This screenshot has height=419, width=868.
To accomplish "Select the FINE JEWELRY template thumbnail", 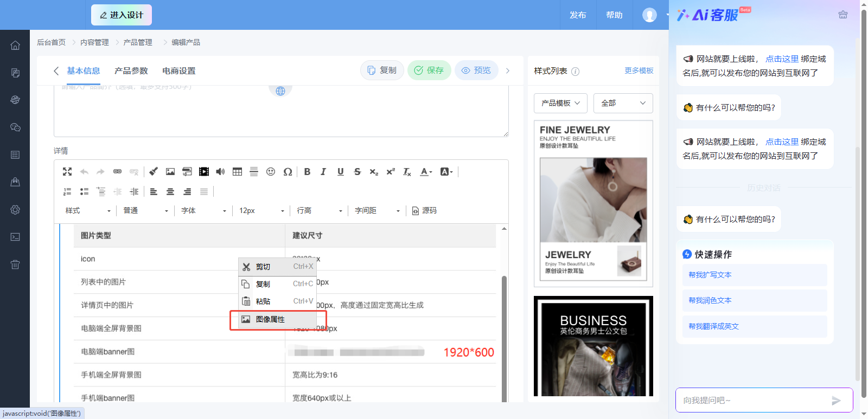I will [593, 203].
